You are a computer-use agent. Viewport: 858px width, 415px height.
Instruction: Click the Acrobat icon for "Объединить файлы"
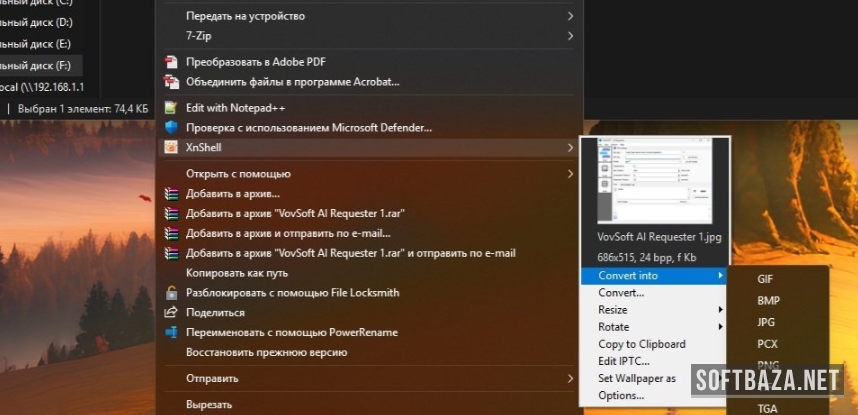(171, 81)
